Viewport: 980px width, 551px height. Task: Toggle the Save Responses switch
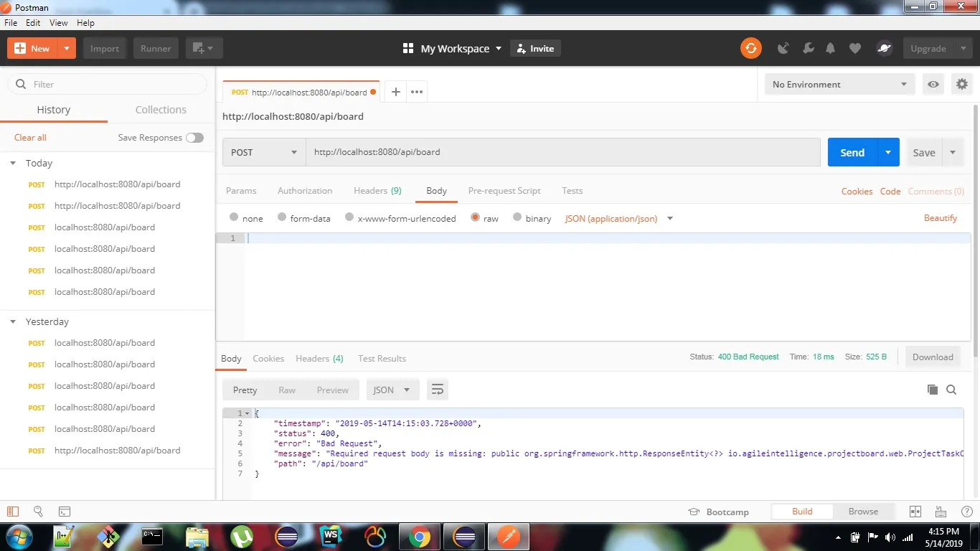click(x=194, y=138)
